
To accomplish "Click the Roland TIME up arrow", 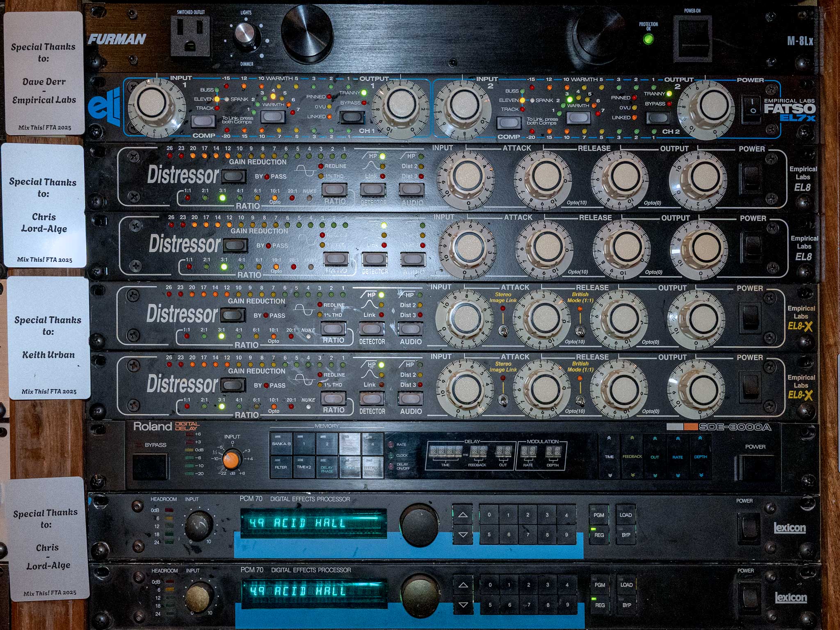I will pyautogui.click(x=609, y=438).
